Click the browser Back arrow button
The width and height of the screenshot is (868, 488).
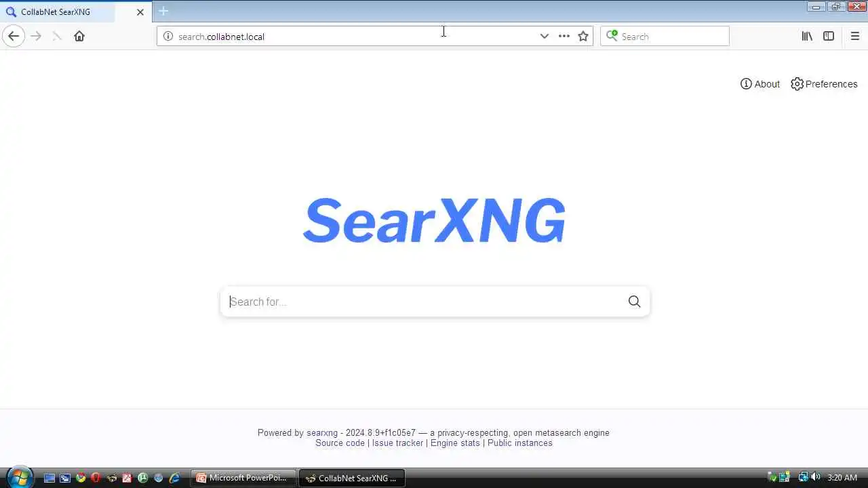14,36
